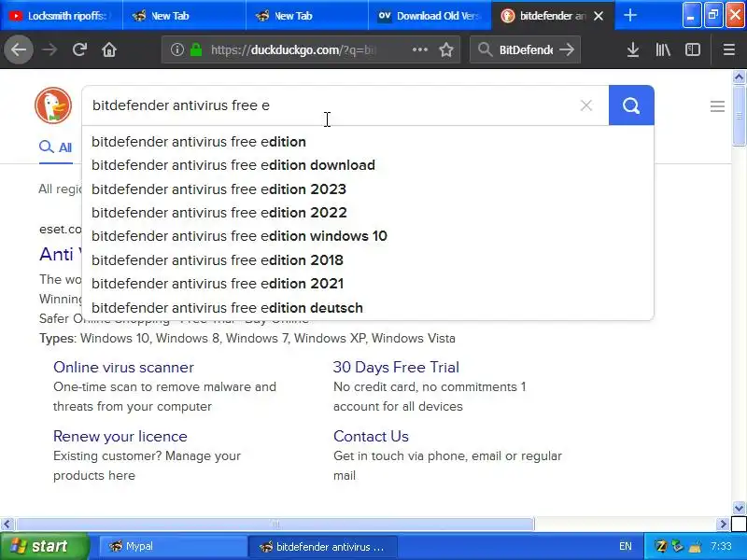Go back to the previous page
The width and height of the screenshot is (747, 560).
19,49
